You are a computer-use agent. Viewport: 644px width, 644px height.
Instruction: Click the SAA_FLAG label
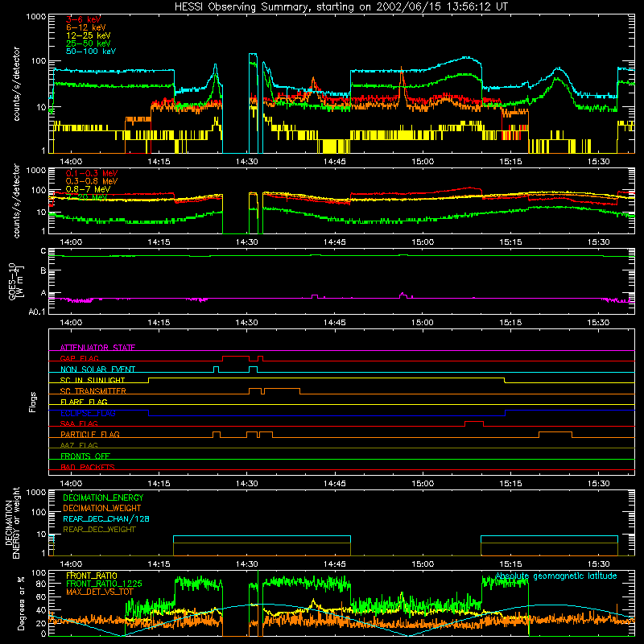coord(79,424)
